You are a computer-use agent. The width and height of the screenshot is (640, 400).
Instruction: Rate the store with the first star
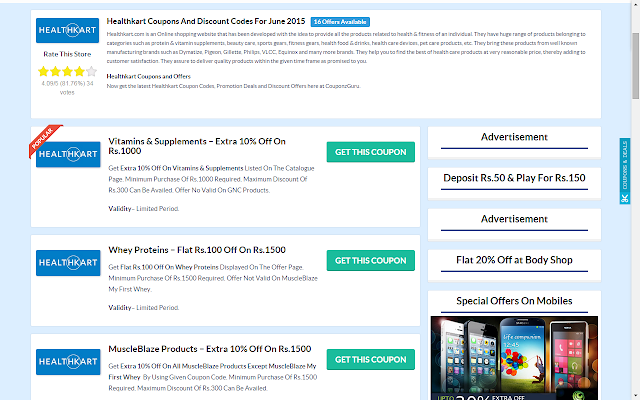pyautogui.click(x=43, y=72)
